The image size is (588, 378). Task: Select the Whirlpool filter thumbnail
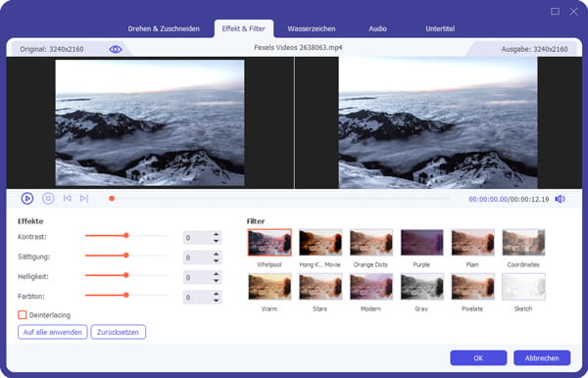coord(269,243)
